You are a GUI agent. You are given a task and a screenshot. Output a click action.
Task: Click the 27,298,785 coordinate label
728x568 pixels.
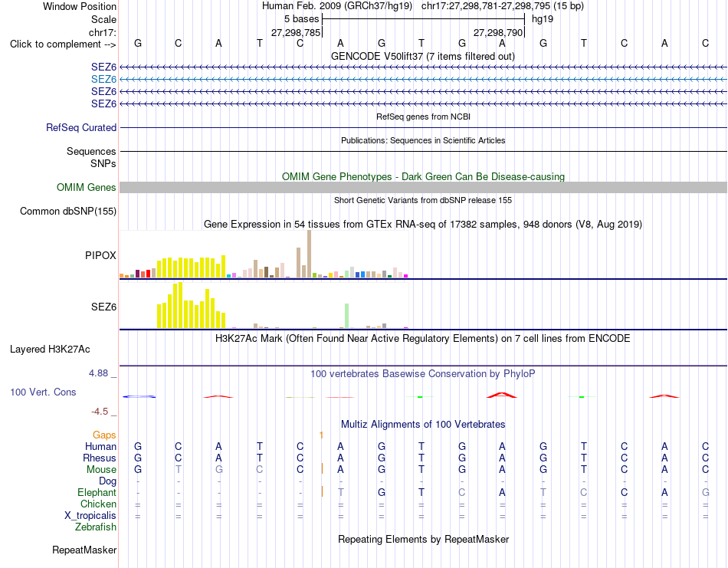click(296, 32)
